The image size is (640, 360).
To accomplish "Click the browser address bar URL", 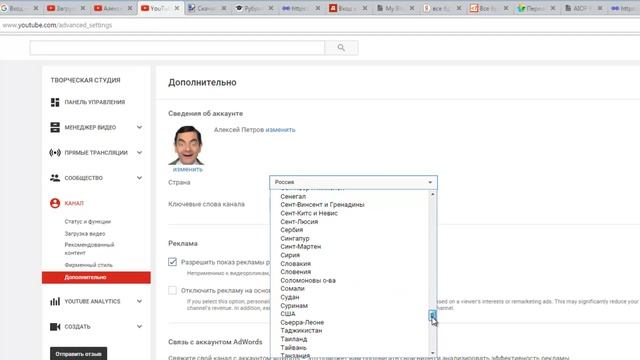I will [x=57, y=25].
